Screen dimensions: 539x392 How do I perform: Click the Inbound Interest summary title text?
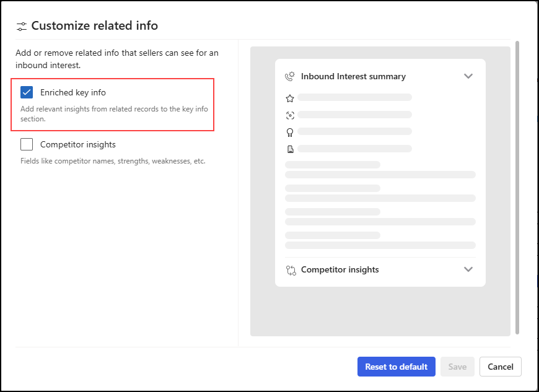coord(353,76)
